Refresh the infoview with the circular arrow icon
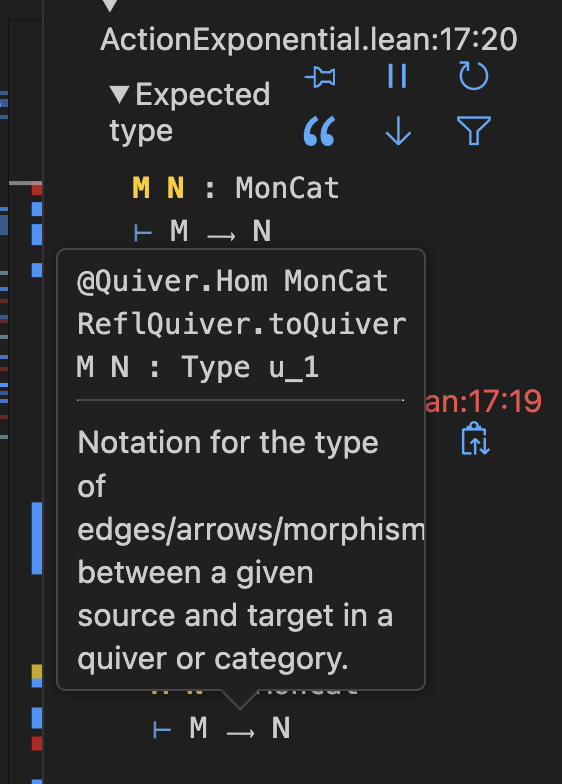562x784 pixels. click(x=474, y=76)
